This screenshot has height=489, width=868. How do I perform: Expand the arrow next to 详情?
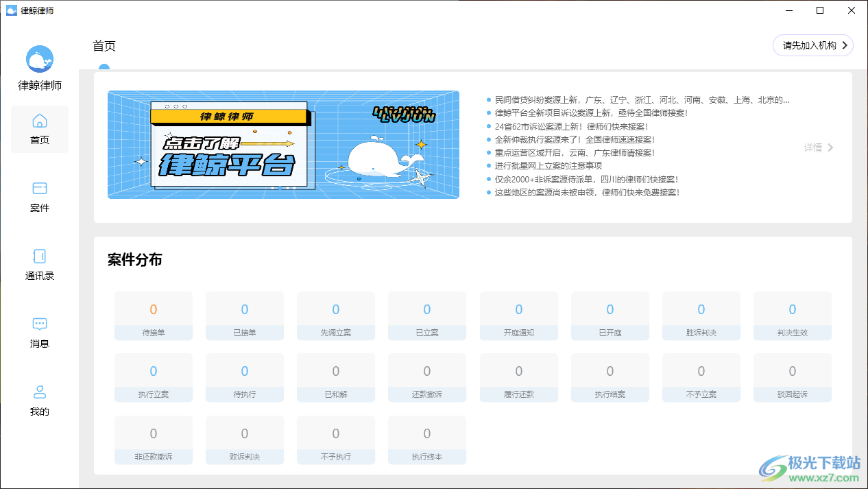(x=830, y=147)
